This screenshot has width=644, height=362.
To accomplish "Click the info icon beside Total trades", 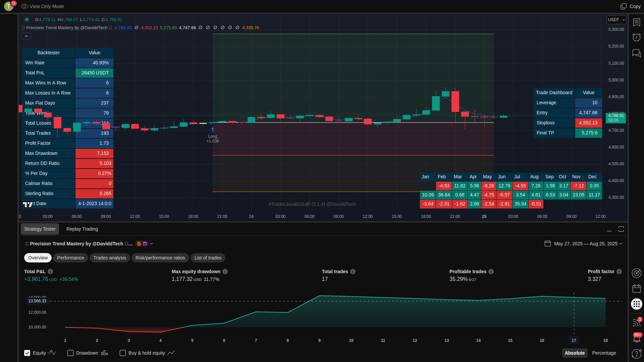I will [x=353, y=271].
